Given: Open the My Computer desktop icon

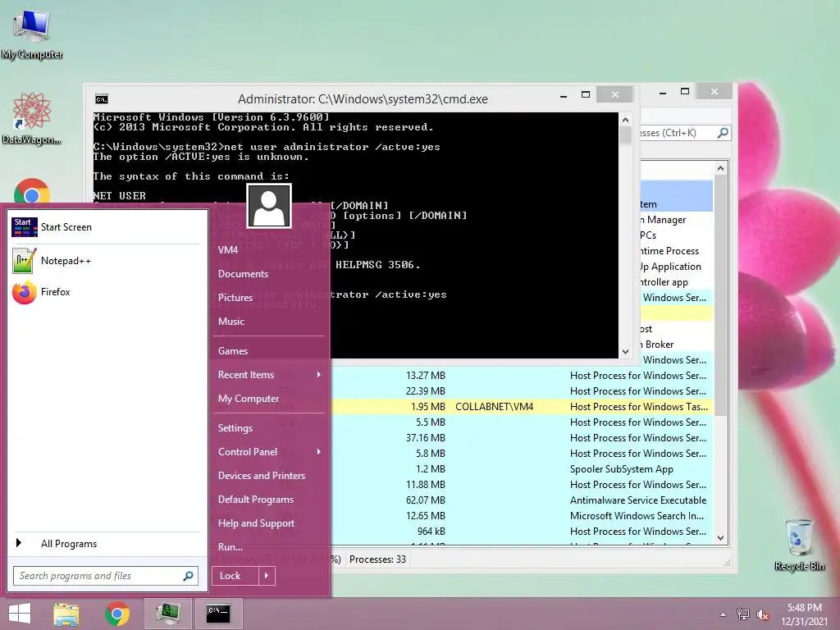Looking at the screenshot, I should coord(32,34).
